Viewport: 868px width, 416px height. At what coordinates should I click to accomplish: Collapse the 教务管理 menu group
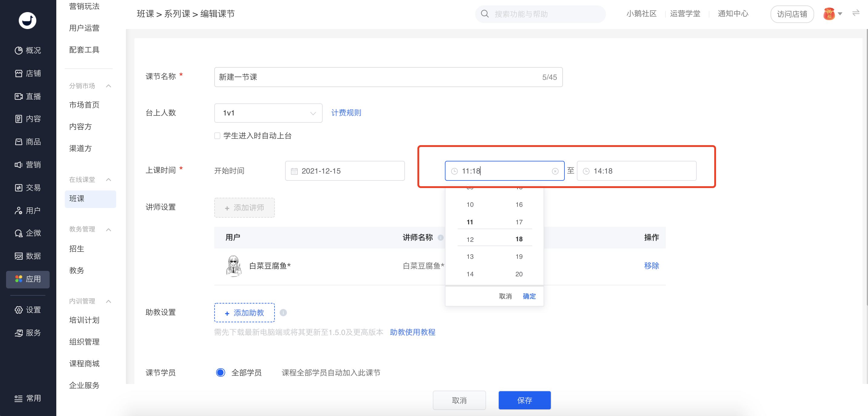pyautogui.click(x=108, y=229)
